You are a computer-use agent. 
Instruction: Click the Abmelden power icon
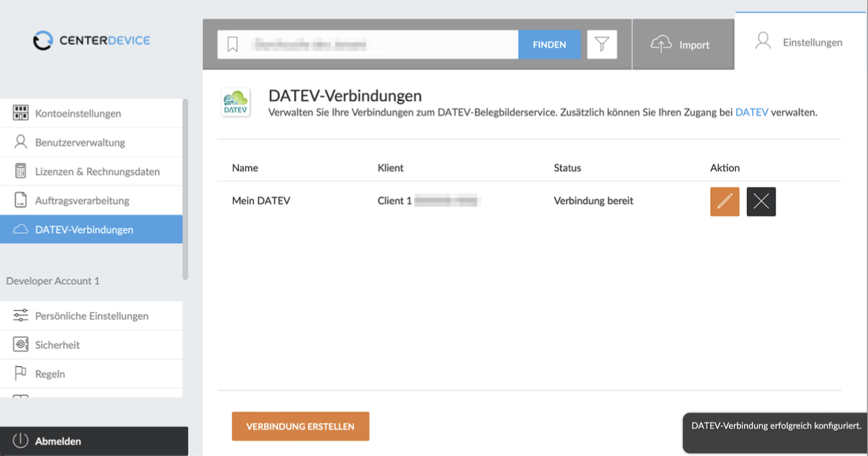click(20, 441)
